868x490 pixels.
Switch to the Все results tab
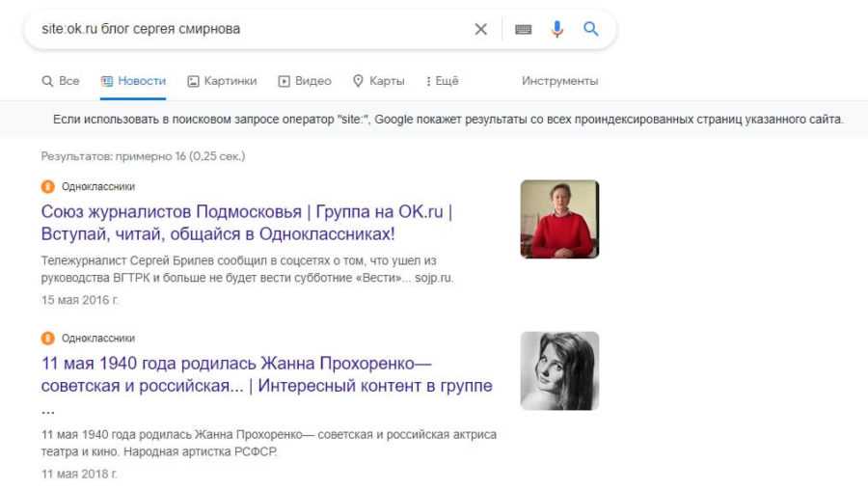tap(61, 81)
